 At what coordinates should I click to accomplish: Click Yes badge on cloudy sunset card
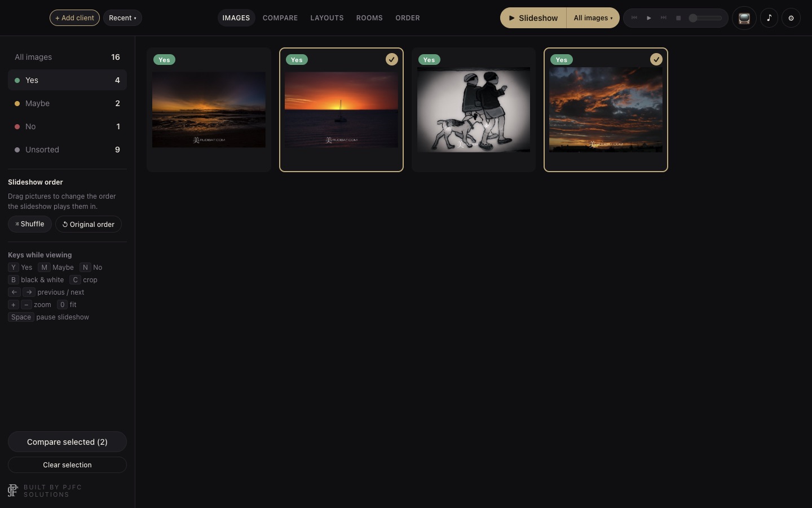(562, 60)
